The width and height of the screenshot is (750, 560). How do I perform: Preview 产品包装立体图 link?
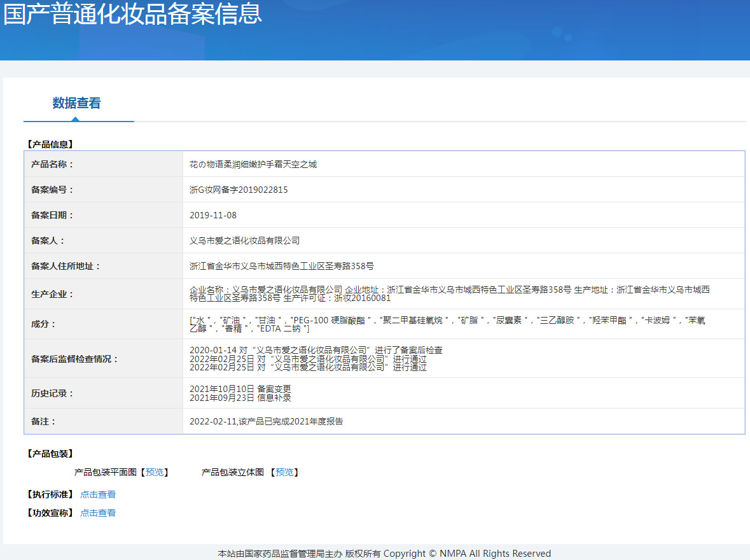click(284, 472)
